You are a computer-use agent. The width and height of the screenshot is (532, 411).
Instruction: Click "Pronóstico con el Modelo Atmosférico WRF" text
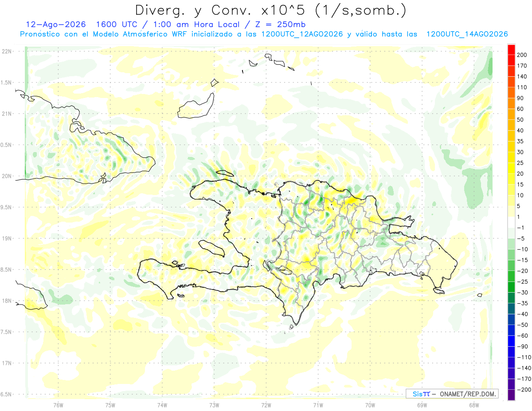tap(105, 34)
